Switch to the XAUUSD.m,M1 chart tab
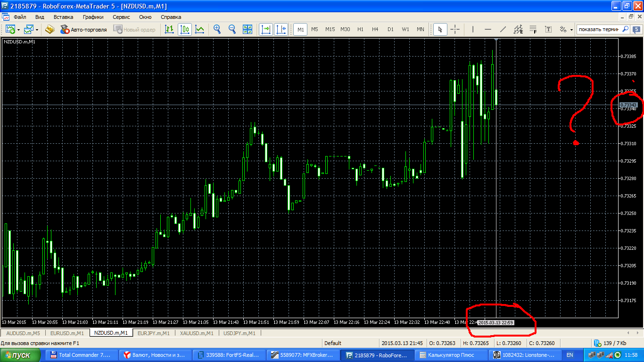The image size is (644, 362). 196,333
